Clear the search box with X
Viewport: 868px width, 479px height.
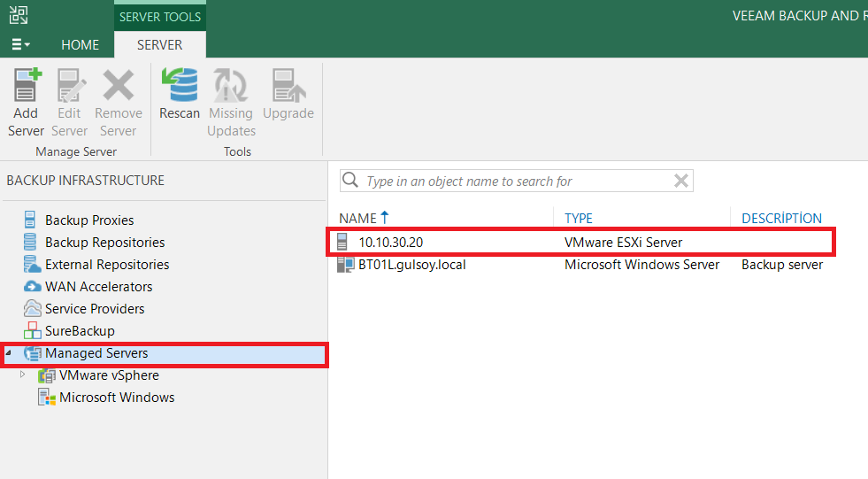pos(681,182)
